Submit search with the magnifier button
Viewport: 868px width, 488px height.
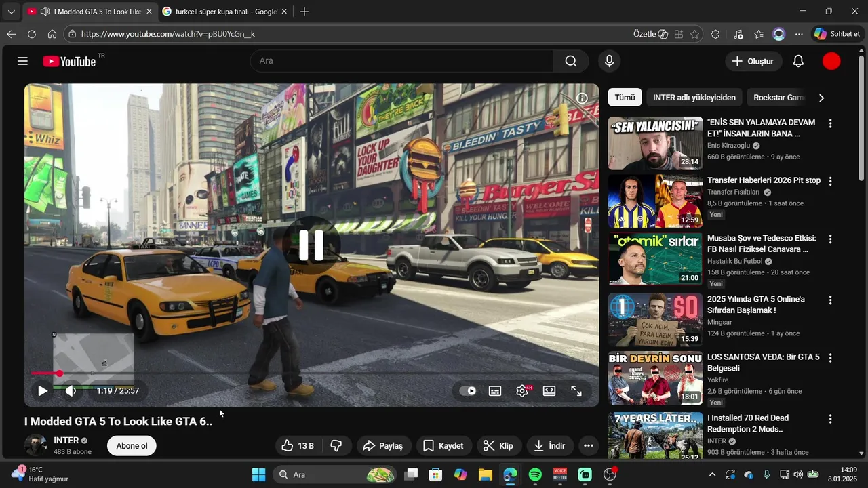pyautogui.click(x=571, y=61)
